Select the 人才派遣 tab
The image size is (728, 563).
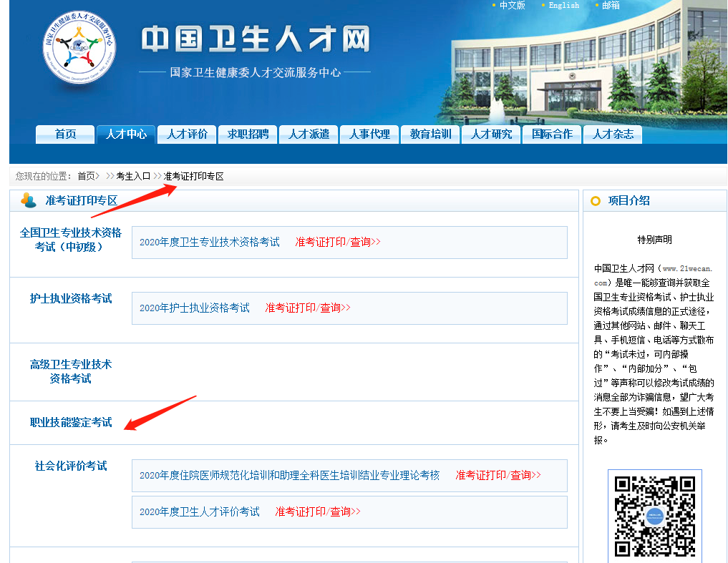point(309,134)
